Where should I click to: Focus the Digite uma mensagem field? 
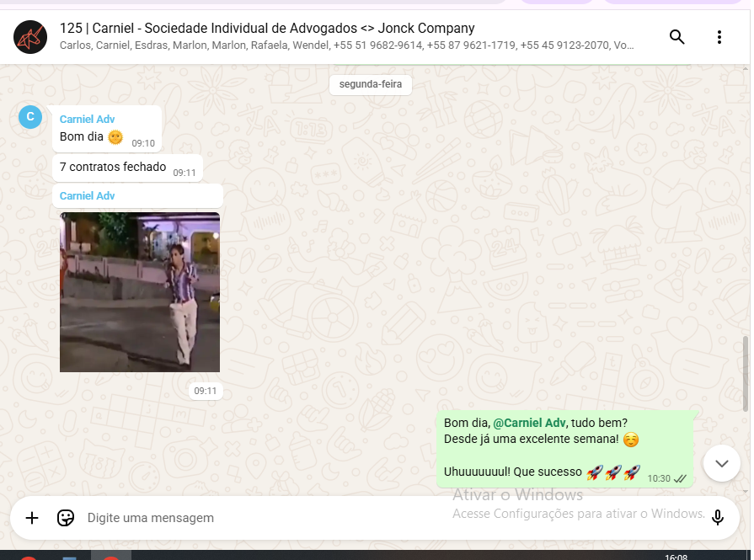[x=265, y=518]
